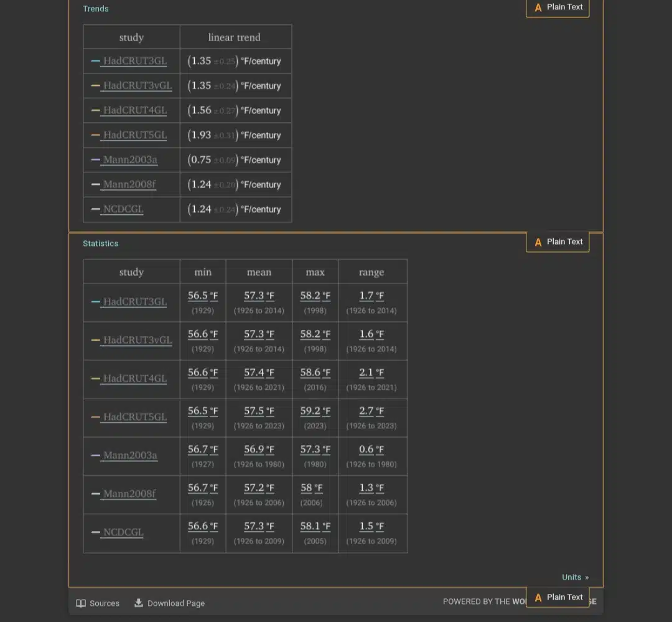Click the 56.5 °F min value for HadCRUT3GL
The image size is (672, 622).
pyautogui.click(x=203, y=296)
